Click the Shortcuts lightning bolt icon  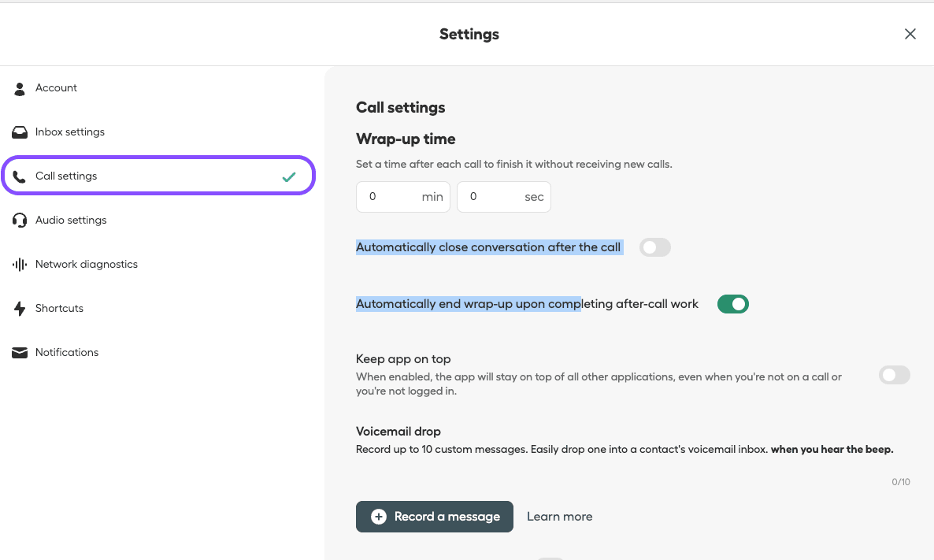[20, 309]
